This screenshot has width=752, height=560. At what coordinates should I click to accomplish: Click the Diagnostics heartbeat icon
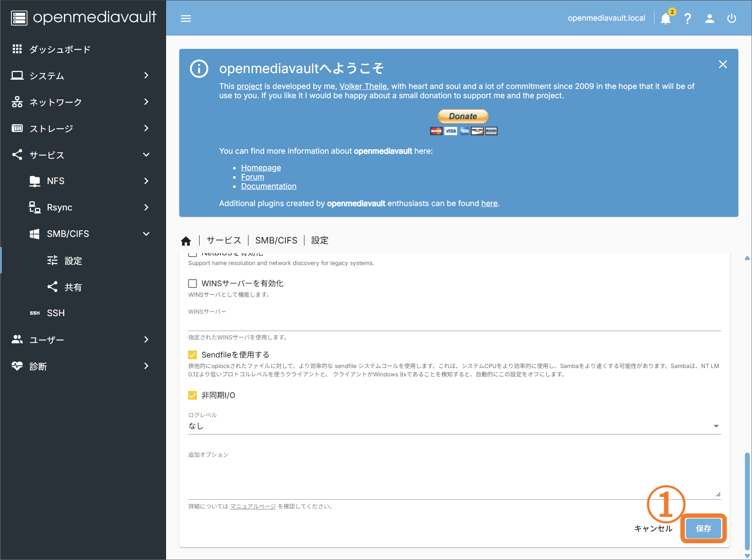click(x=17, y=366)
